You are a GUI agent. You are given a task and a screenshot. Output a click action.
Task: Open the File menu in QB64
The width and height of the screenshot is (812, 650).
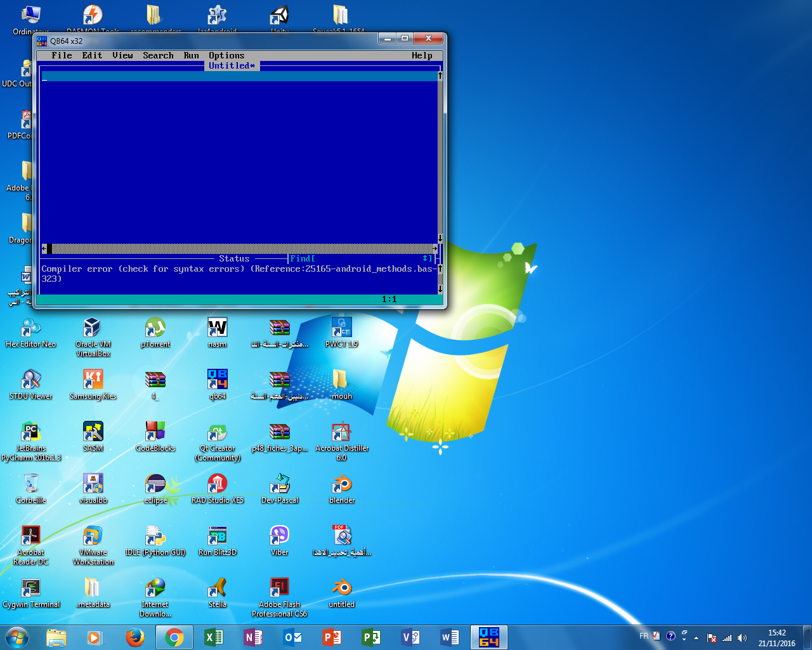pos(62,56)
